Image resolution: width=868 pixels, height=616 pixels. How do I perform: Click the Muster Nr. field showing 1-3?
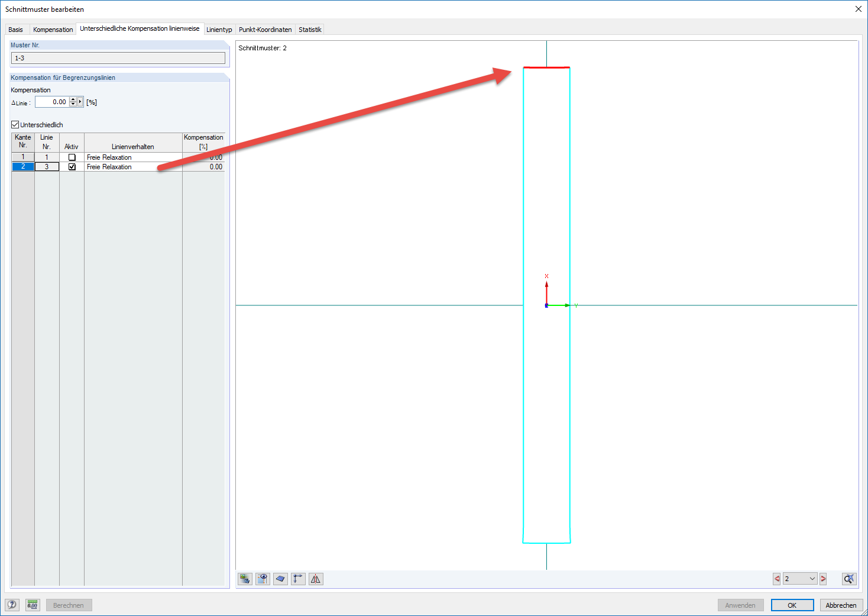118,58
